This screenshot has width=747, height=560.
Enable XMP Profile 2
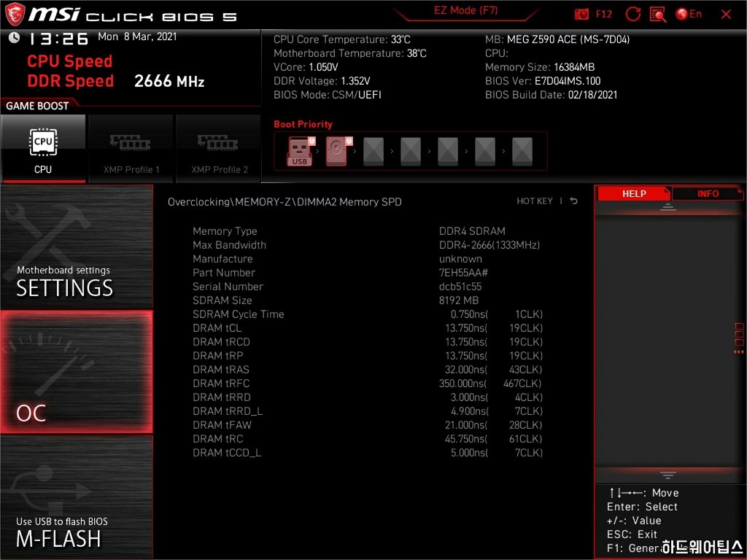pos(219,149)
